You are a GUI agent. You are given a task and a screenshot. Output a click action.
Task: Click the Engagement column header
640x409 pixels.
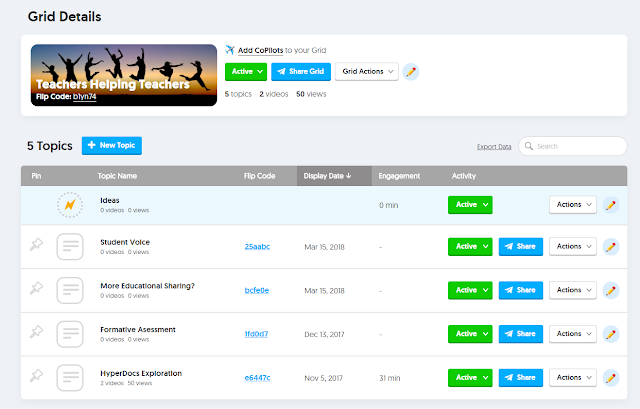[x=399, y=176]
